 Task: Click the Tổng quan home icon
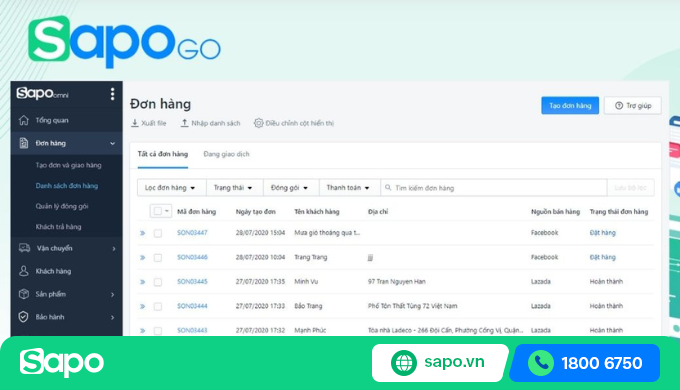coord(24,120)
